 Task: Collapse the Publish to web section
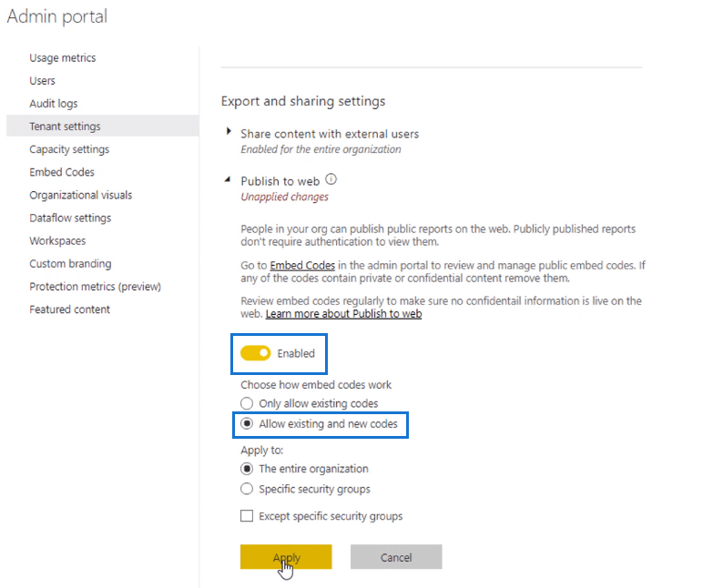pyautogui.click(x=228, y=179)
